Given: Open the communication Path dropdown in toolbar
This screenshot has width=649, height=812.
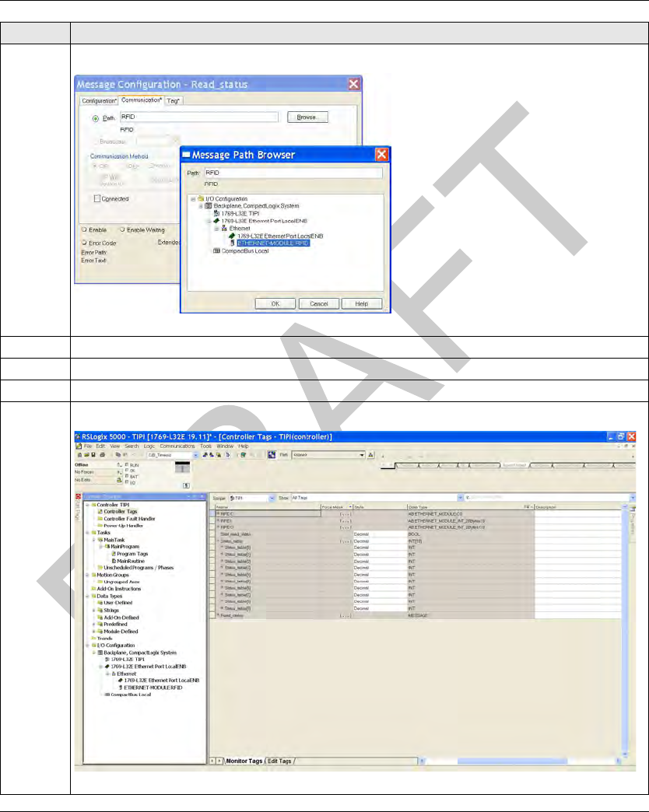Looking at the screenshot, I should 362,455.
